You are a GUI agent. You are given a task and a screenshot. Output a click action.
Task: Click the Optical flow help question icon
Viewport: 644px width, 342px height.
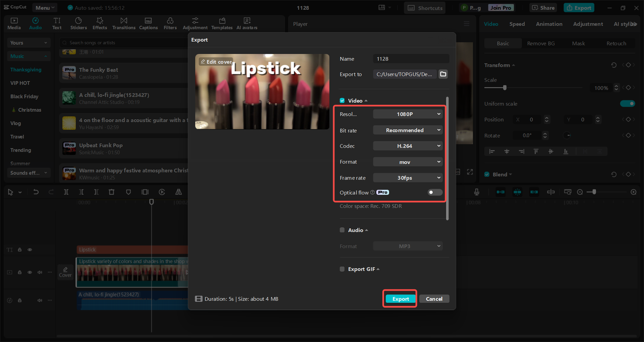pos(373,193)
